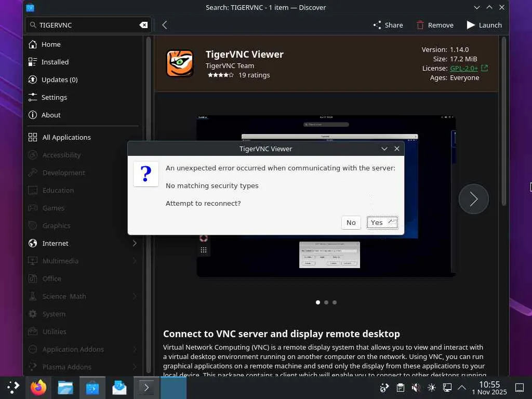
Task: Share the TigerVNC Viewer app
Action: pos(388,25)
